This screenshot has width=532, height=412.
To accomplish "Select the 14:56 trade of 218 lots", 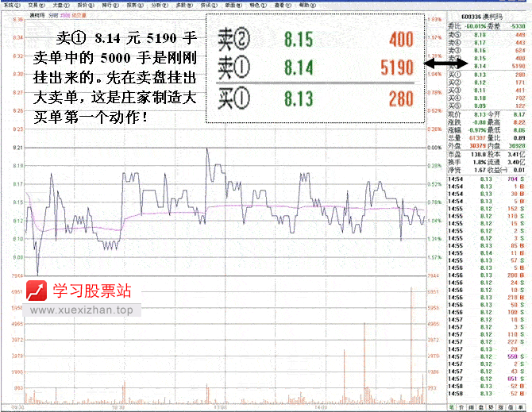I will tap(487, 298).
